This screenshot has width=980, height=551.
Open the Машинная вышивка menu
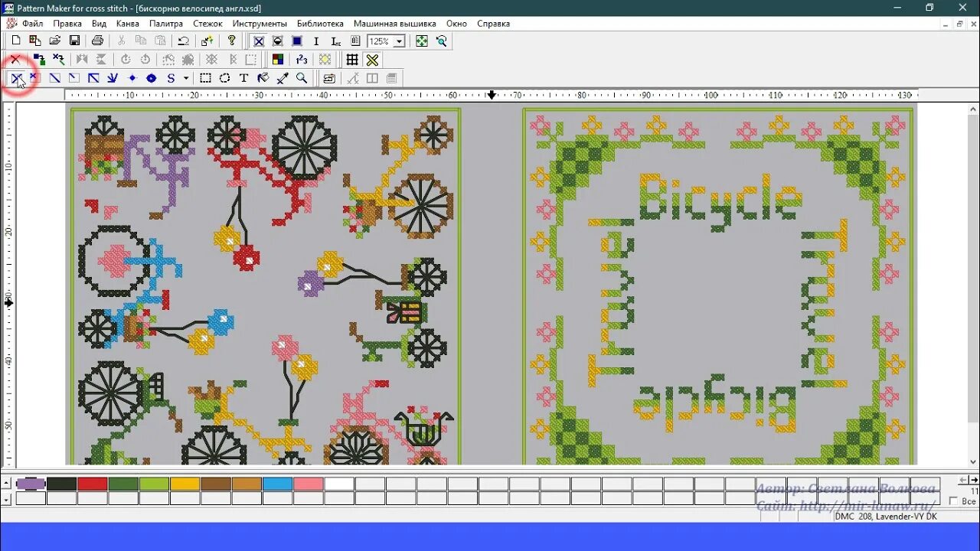[394, 24]
